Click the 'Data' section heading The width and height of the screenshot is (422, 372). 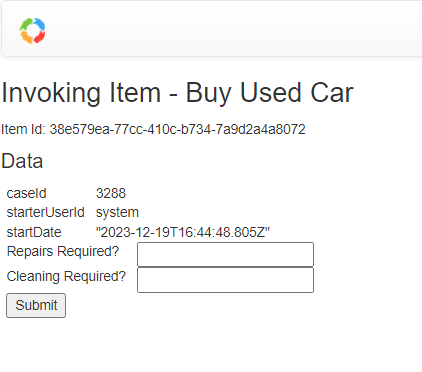click(x=22, y=161)
